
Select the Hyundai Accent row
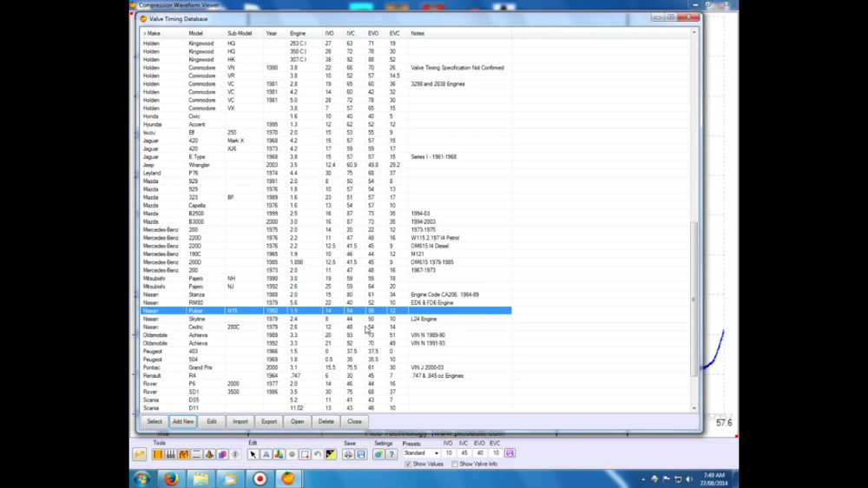click(x=326, y=125)
